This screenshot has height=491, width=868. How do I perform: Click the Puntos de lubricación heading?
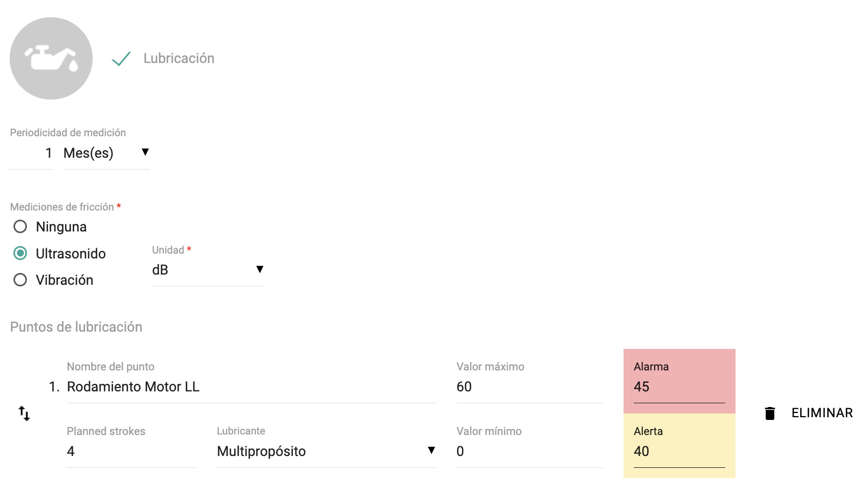(76, 327)
